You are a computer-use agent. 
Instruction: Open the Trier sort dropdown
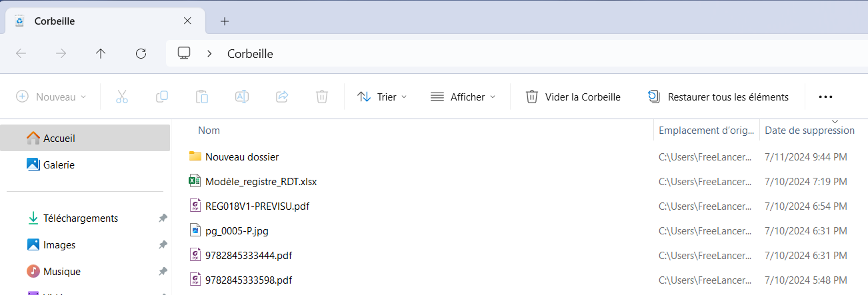(x=382, y=97)
